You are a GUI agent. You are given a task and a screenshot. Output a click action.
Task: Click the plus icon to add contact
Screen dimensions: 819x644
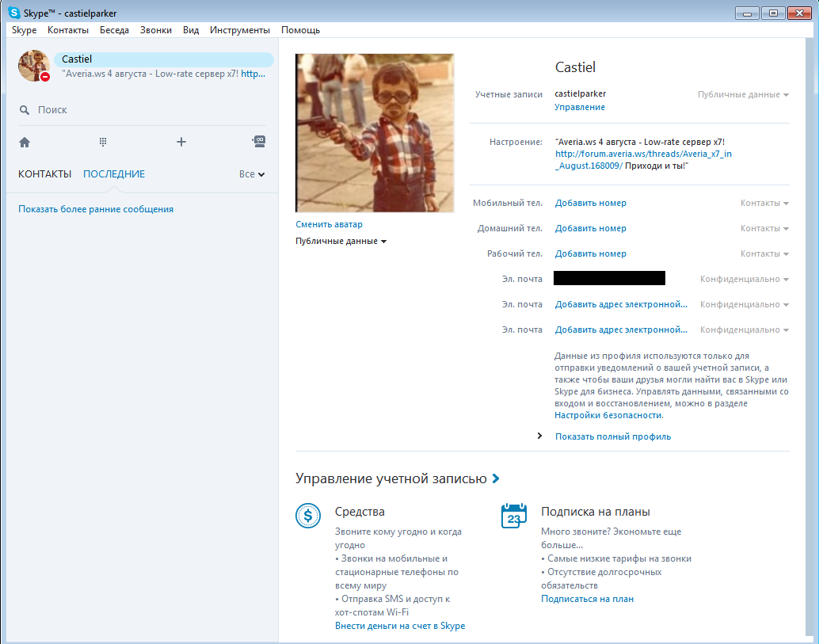click(181, 142)
